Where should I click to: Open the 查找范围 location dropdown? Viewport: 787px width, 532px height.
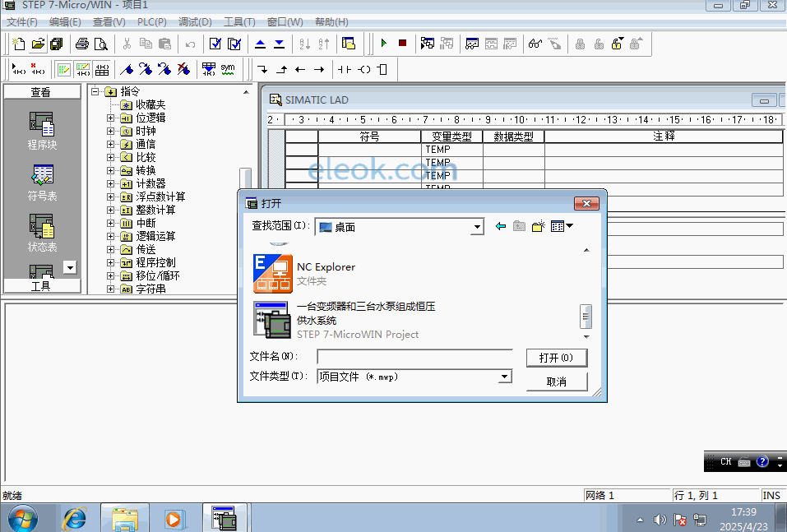pyautogui.click(x=477, y=227)
